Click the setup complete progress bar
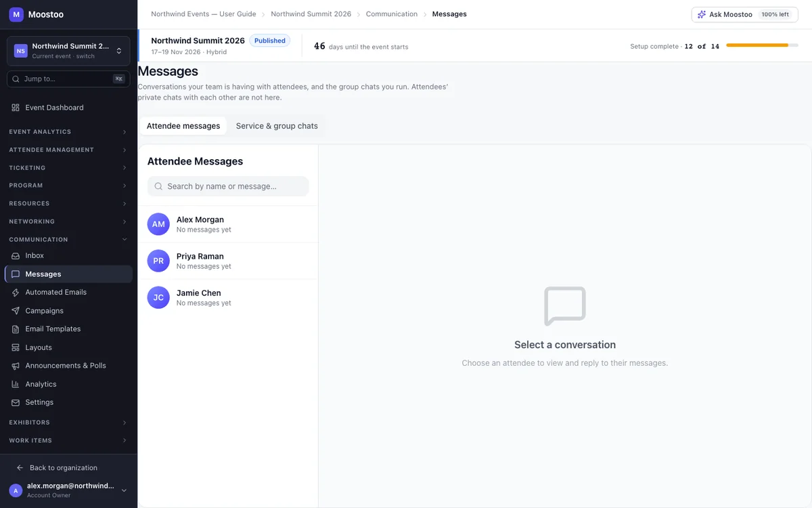Viewport: 812px width, 508px height. [x=762, y=45]
